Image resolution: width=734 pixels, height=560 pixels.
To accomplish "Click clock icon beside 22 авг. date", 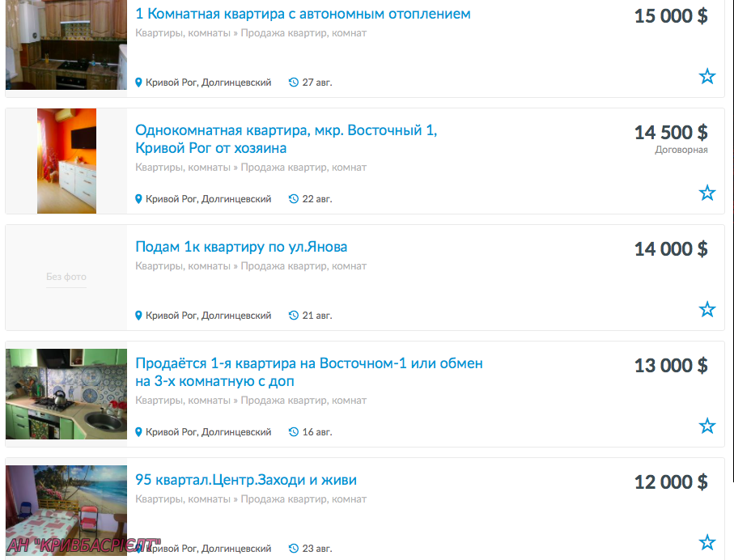I will coord(294,199).
